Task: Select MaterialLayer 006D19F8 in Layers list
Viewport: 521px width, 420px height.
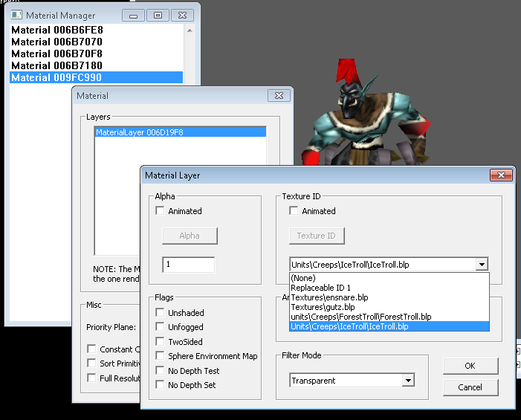Action: 181,132
